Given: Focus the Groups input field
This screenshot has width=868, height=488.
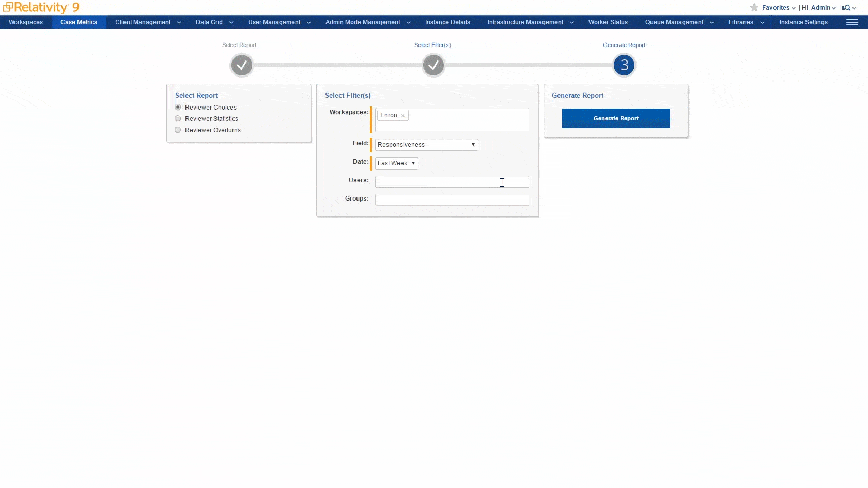Looking at the screenshot, I should 452,200.
